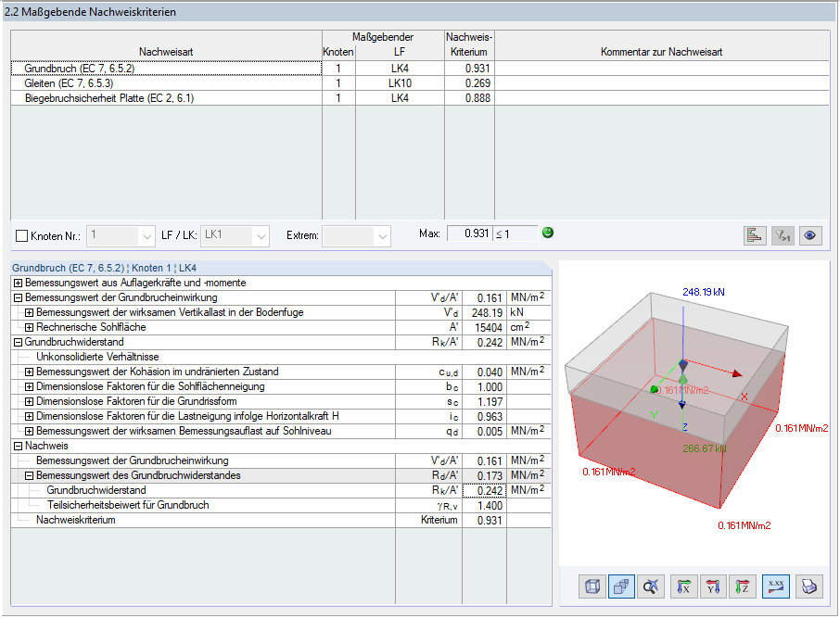Click the 0.173 MN/m2 resistance value

pos(484,475)
